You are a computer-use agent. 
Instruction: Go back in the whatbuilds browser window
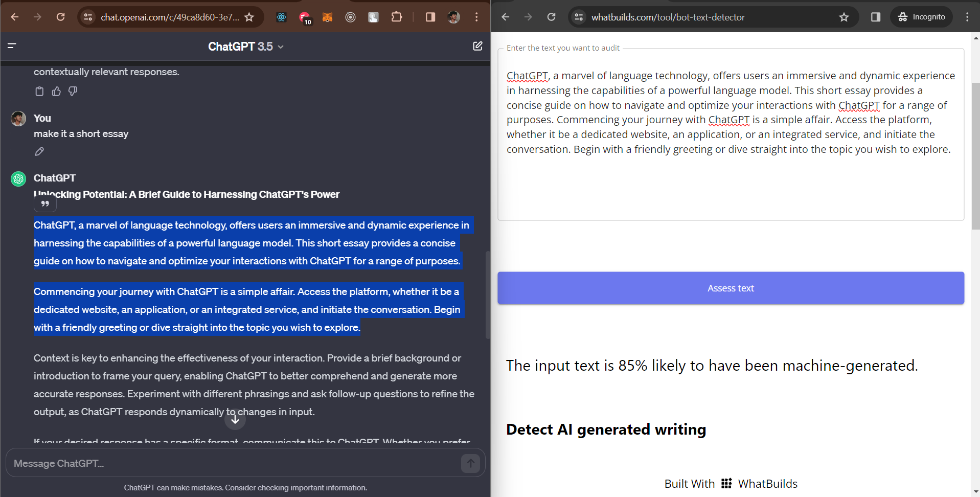pyautogui.click(x=506, y=17)
